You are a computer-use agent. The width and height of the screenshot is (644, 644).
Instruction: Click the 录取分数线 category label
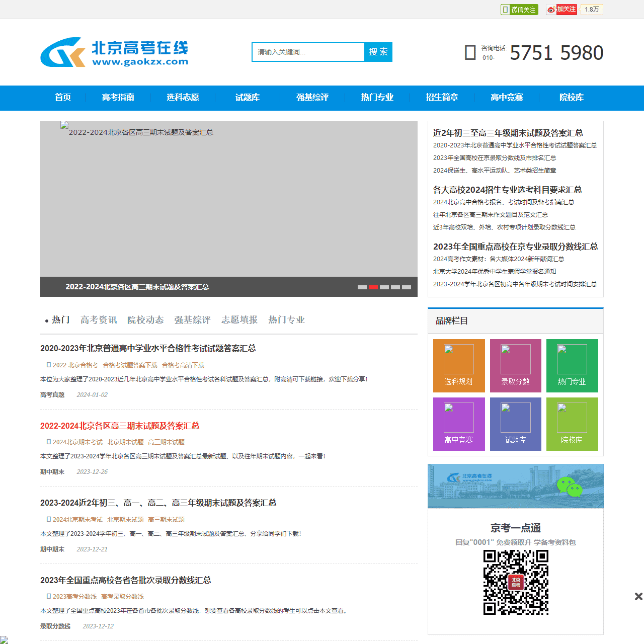(55, 626)
